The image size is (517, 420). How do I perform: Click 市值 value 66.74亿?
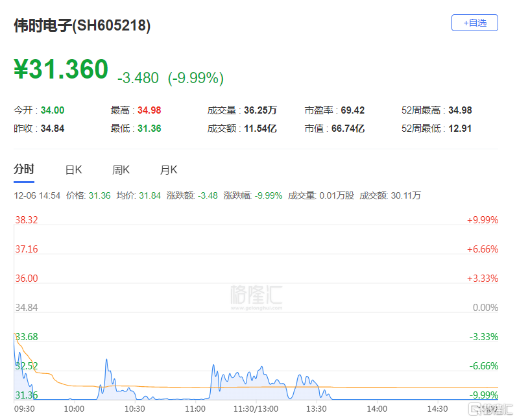348,129
